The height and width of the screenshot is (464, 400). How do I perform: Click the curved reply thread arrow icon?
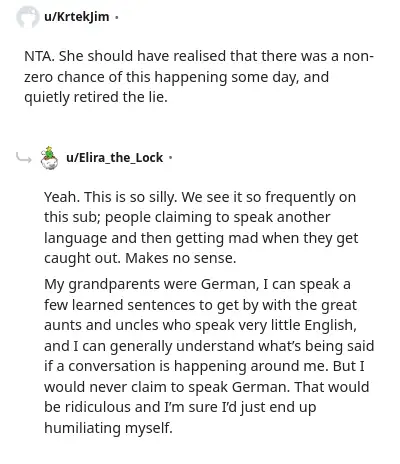tap(24, 158)
